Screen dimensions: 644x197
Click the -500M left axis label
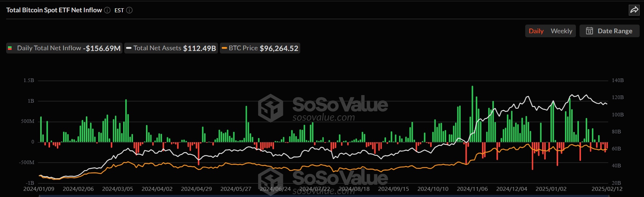(x=27, y=163)
